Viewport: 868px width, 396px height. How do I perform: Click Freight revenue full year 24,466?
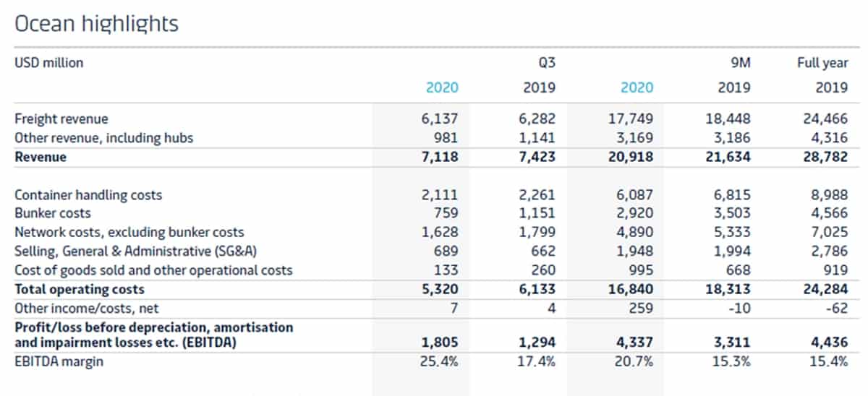[x=825, y=119]
